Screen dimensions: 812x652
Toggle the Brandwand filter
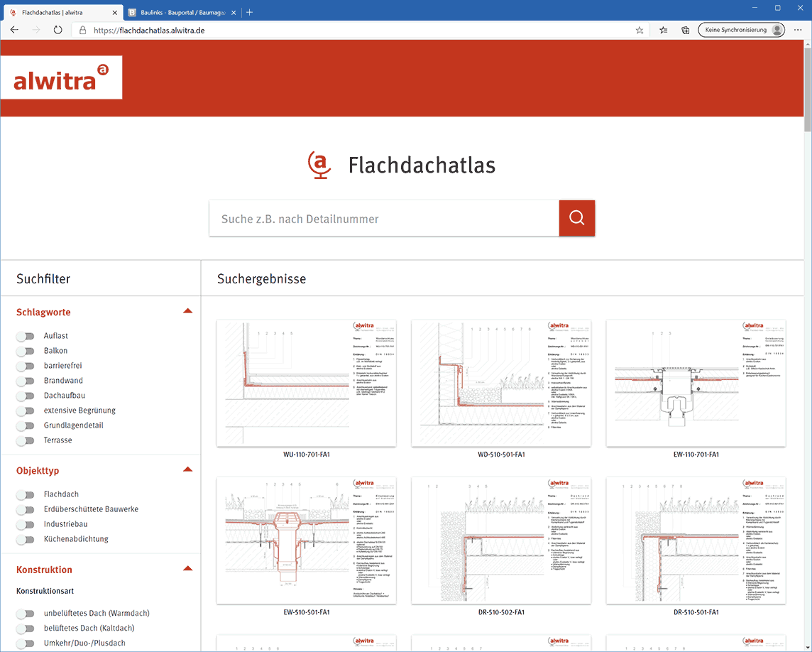pyautogui.click(x=25, y=381)
